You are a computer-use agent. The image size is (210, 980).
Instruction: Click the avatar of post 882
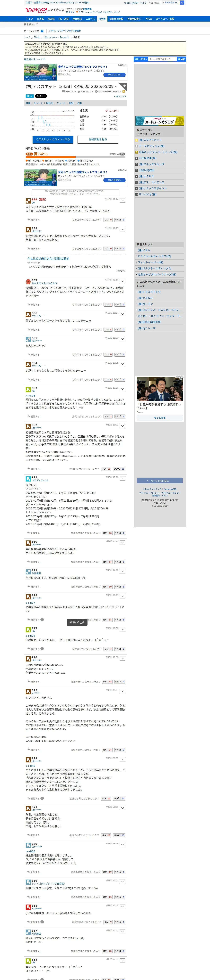click(x=28, y=426)
